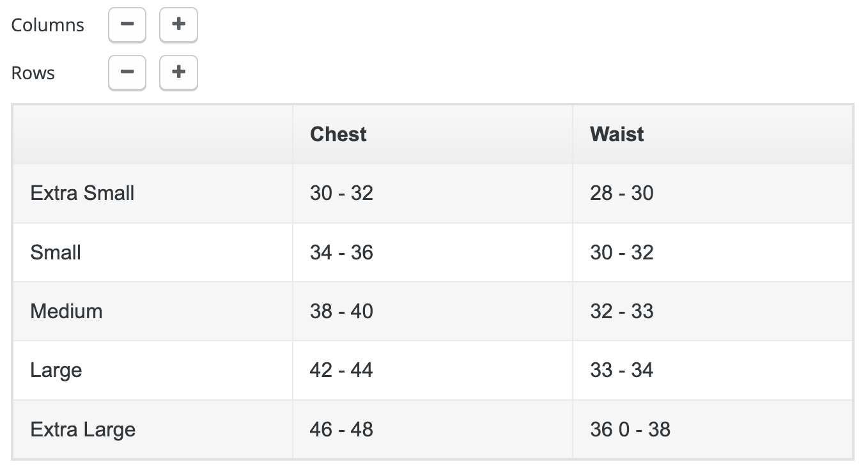The width and height of the screenshot is (868, 469).
Task: Select chest value 34 - 36 cell
Action: (433, 252)
